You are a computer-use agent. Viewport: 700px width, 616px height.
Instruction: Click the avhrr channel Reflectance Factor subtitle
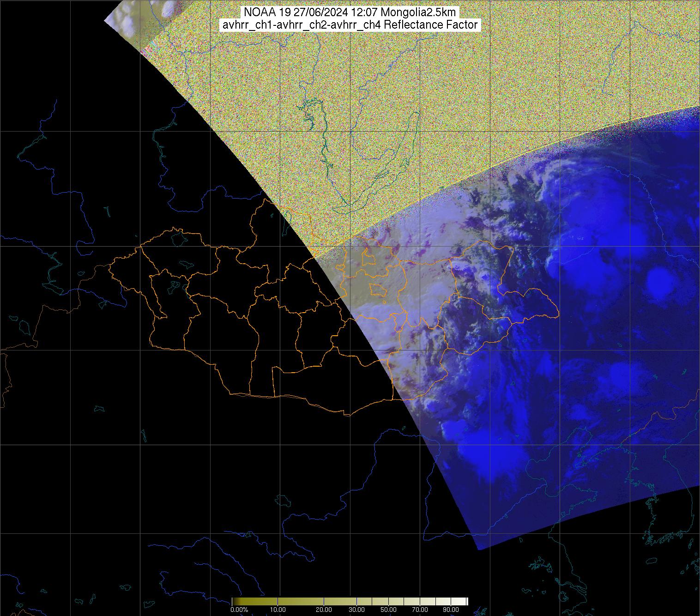[x=350, y=25]
